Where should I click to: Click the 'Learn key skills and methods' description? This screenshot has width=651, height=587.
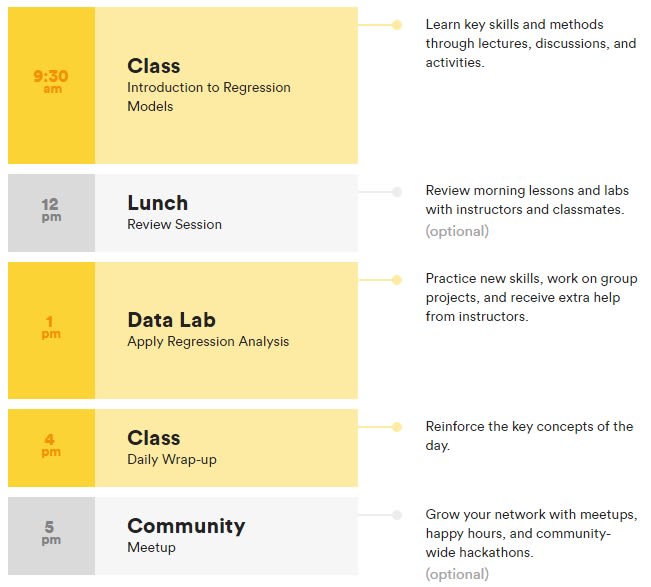pyautogui.click(x=531, y=43)
